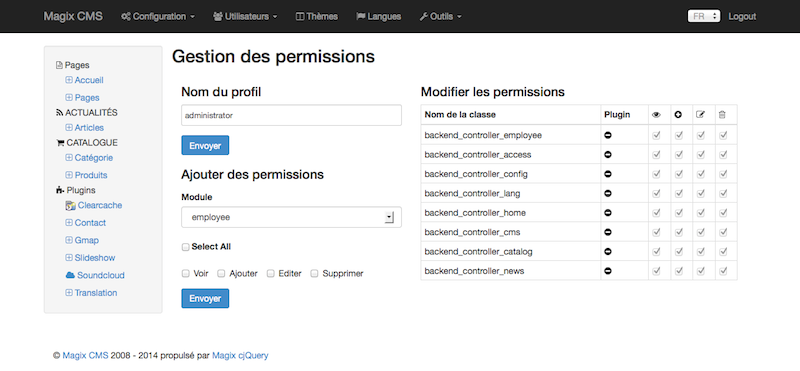Enable the Supprimer permission checkbox
Image resolution: width=800 pixels, height=371 pixels.
coord(314,274)
